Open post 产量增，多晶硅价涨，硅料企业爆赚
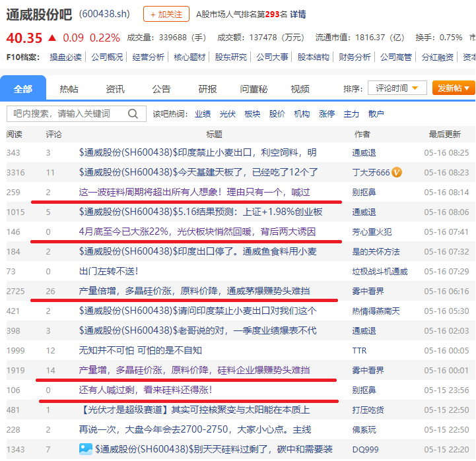The image size is (476, 461). tap(194, 370)
